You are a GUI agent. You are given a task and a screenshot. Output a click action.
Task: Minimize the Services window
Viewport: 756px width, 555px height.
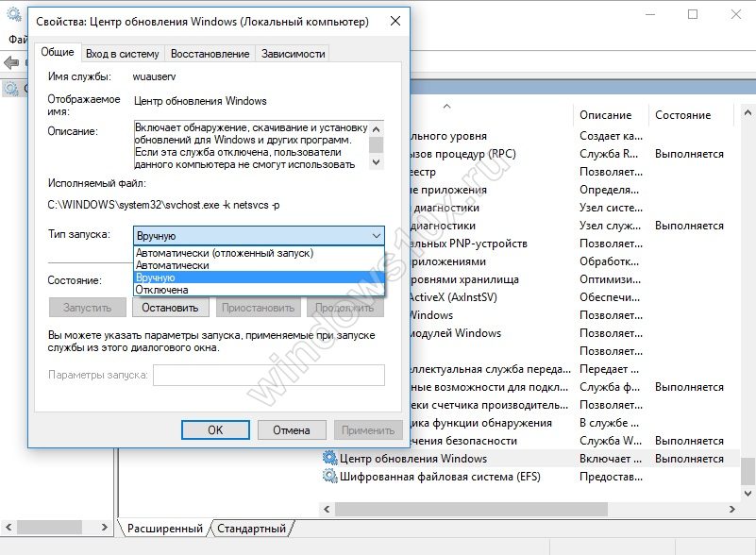(x=650, y=14)
